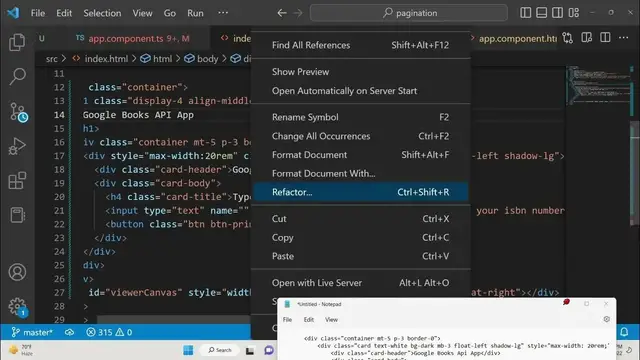Go back with the left arrow
Screen dimensions: 640x360
(x=282, y=13)
